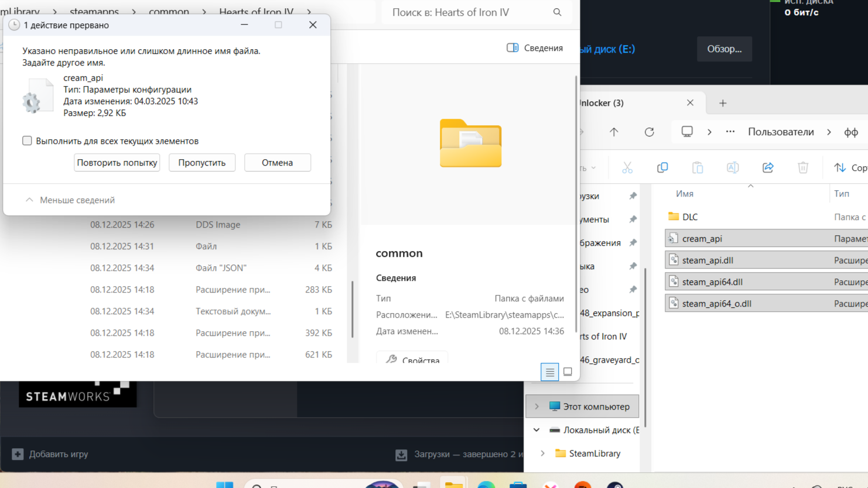
Task: Toggle the 'Сведения' details pane button
Action: (535, 48)
